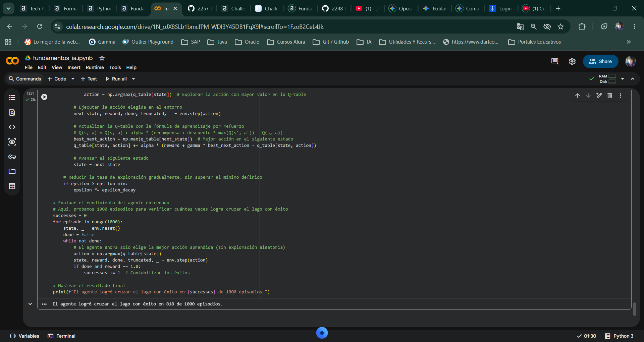644x342 pixels.
Task: Open the Terminal panel
Action: pos(62,336)
